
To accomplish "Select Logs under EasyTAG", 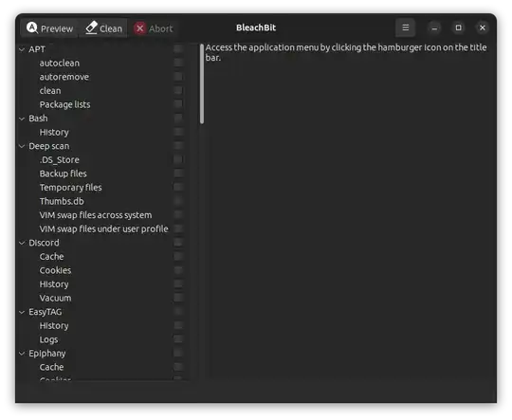I will pos(48,339).
